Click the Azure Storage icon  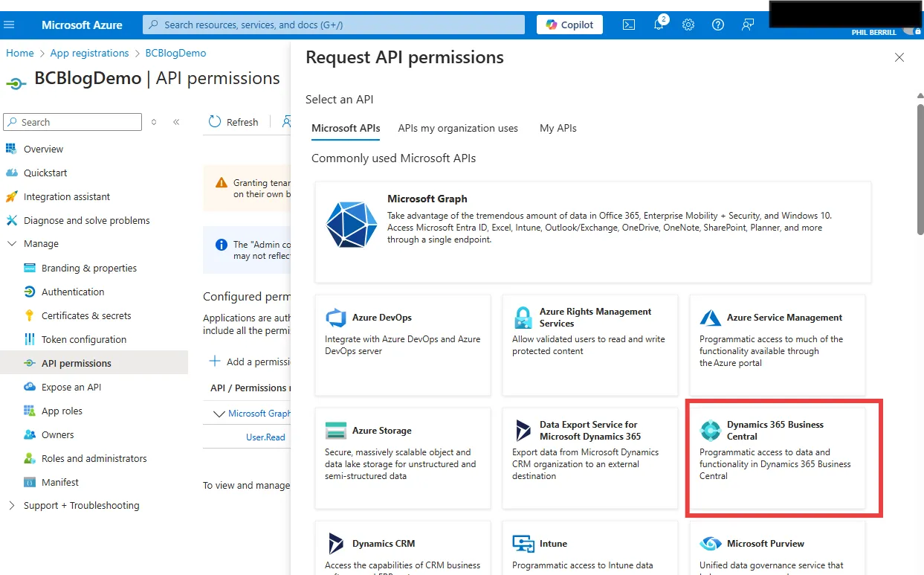pos(336,431)
